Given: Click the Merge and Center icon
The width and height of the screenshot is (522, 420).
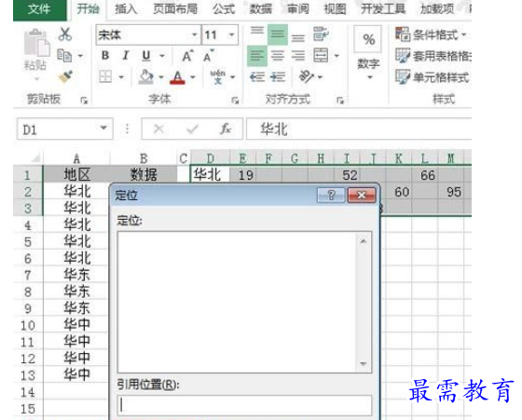Looking at the screenshot, I should [x=321, y=56].
